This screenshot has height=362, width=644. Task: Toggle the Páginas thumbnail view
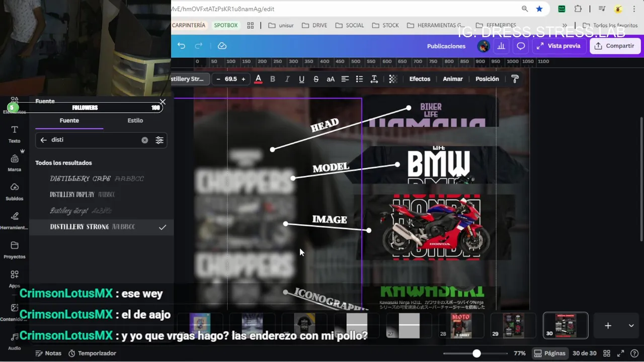(549, 353)
